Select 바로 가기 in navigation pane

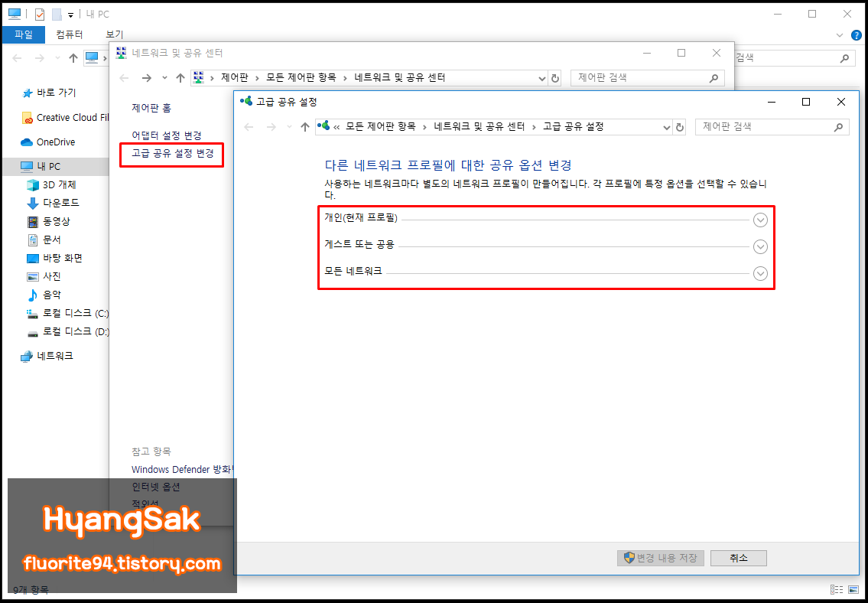pyautogui.click(x=56, y=93)
